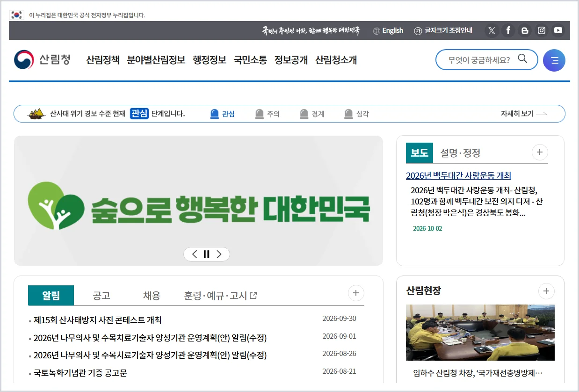Open the 행정정보 menu

(210, 60)
